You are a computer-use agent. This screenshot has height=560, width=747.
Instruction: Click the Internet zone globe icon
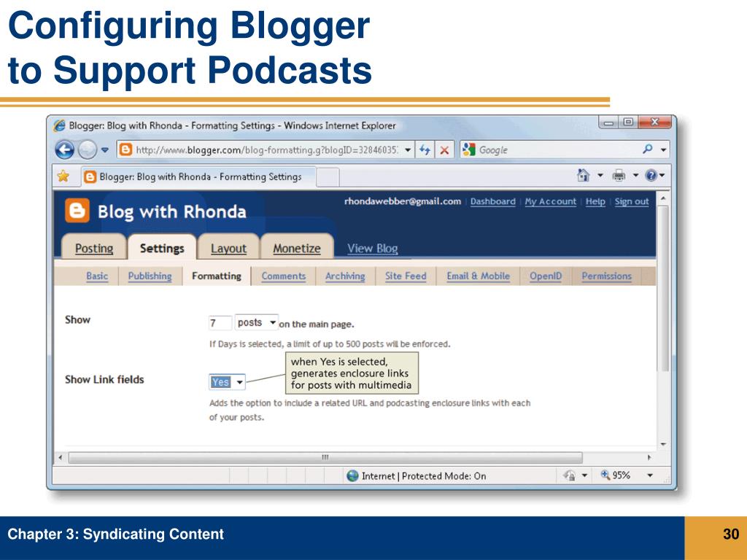coord(352,475)
